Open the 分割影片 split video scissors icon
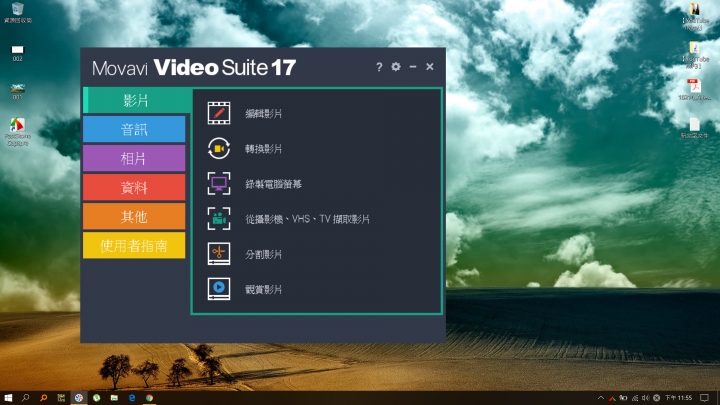 tap(219, 254)
